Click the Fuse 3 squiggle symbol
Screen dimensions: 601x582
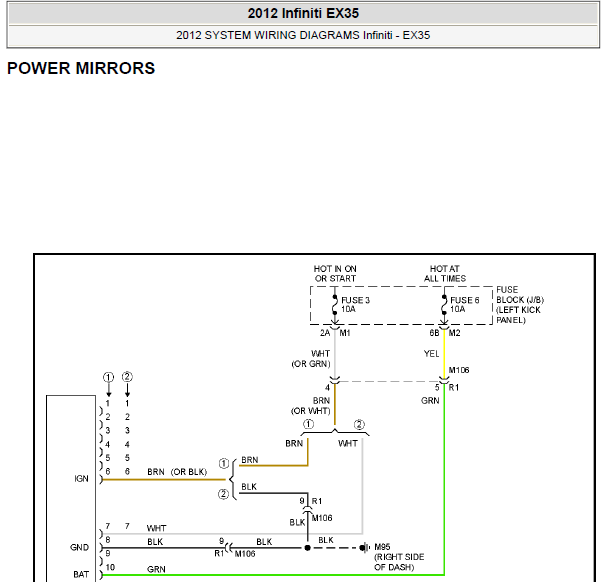pyautogui.click(x=335, y=305)
